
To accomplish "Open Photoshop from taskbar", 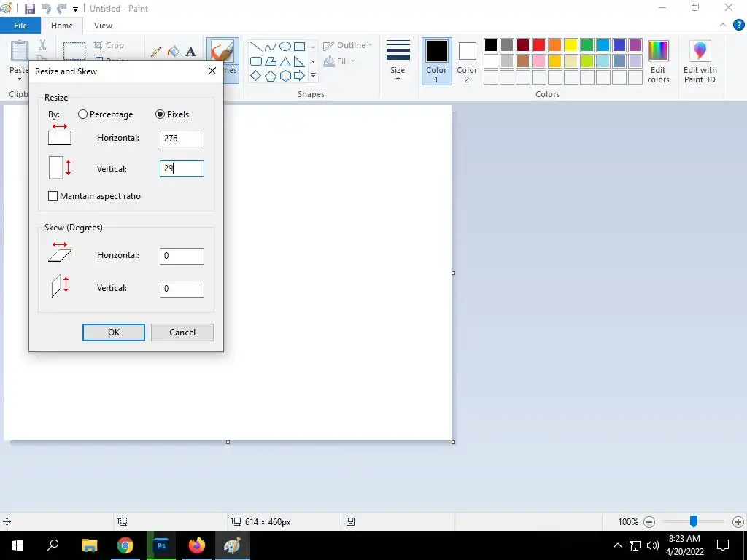I will [161, 545].
